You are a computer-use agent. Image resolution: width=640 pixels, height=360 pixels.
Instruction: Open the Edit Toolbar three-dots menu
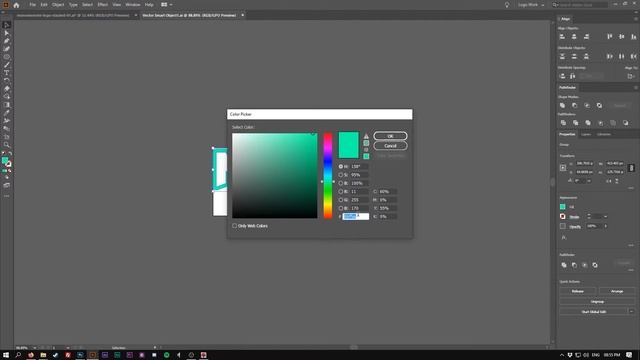(x=7, y=196)
